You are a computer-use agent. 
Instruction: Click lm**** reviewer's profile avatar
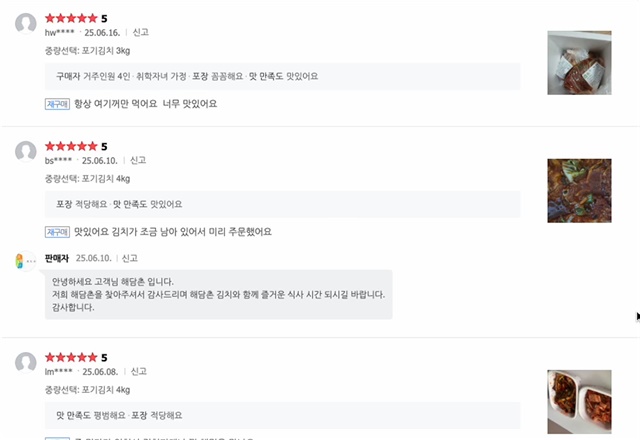click(26, 362)
